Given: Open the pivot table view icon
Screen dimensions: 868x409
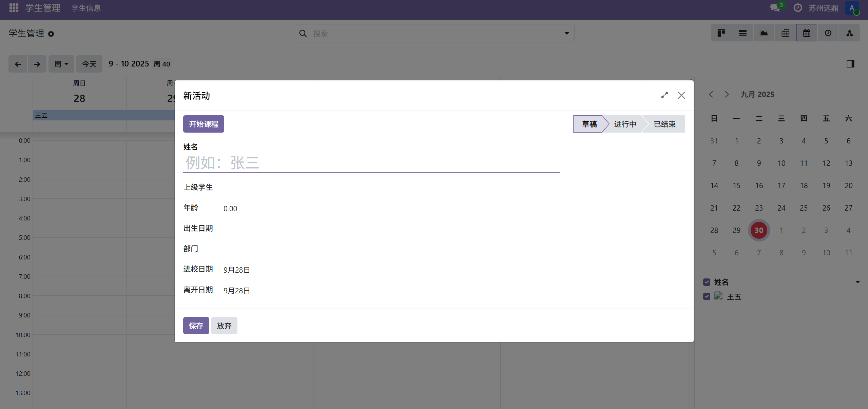Looking at the screenshot, I should coord(785,33).
